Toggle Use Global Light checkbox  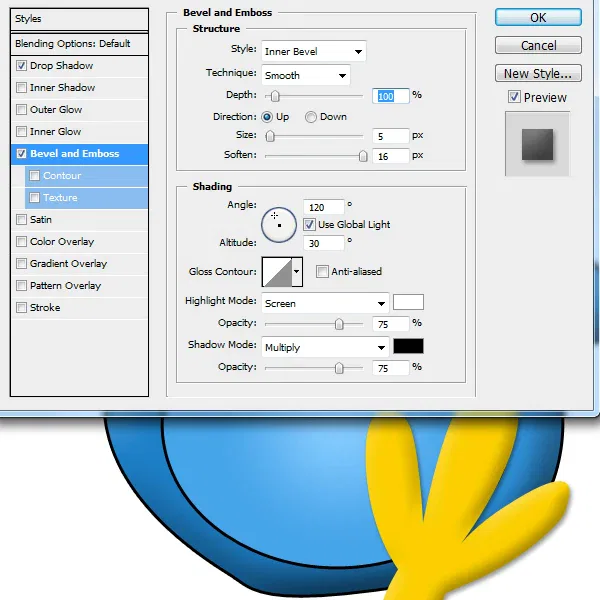[309, 225]
